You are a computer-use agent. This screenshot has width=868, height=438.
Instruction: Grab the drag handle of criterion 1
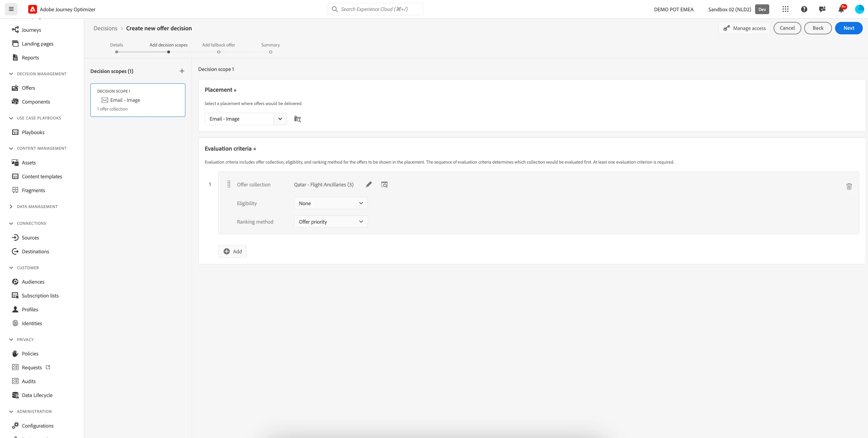point(229,184)
